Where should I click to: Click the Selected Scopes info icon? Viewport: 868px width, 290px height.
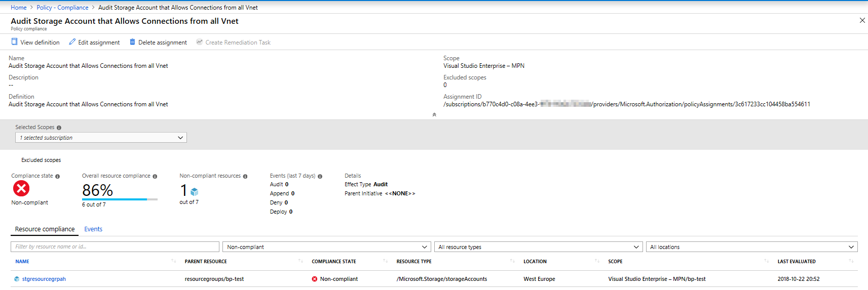[x=59, y=128]
